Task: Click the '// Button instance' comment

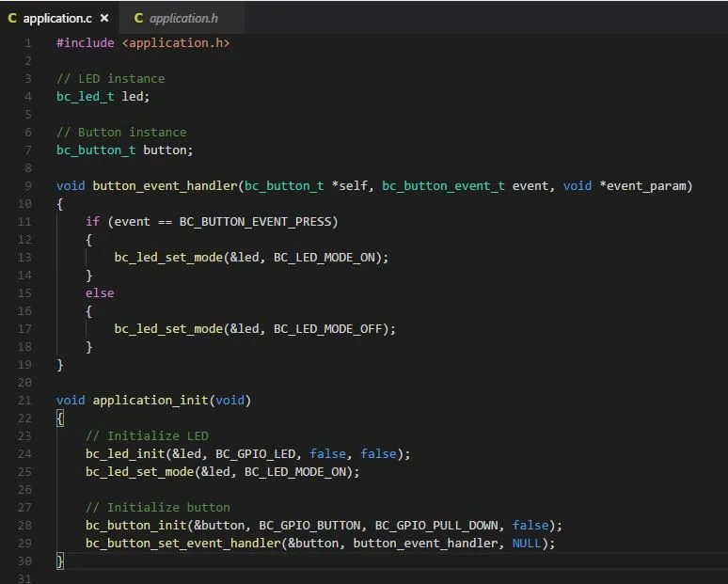Action: click(x=121, y=133)
